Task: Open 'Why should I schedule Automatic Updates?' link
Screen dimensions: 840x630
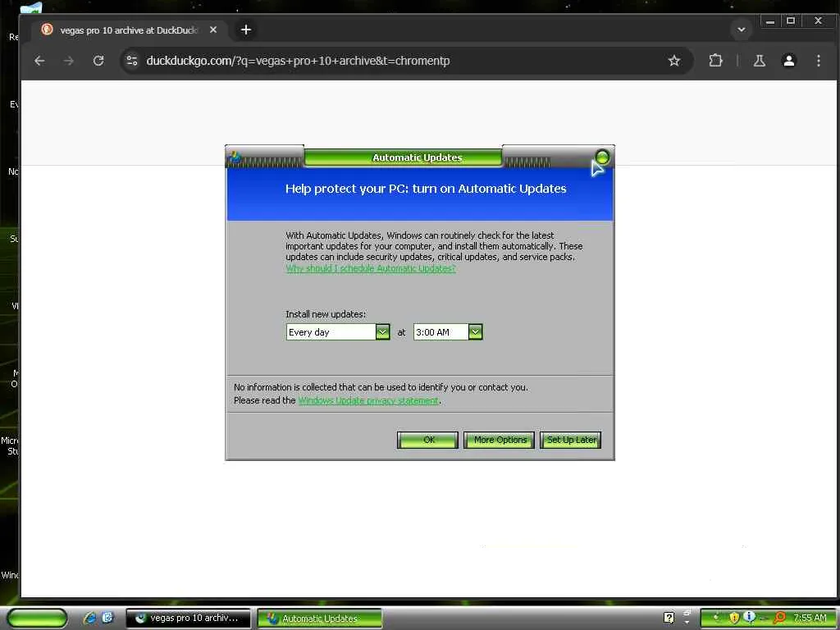Action: point(371,268)
